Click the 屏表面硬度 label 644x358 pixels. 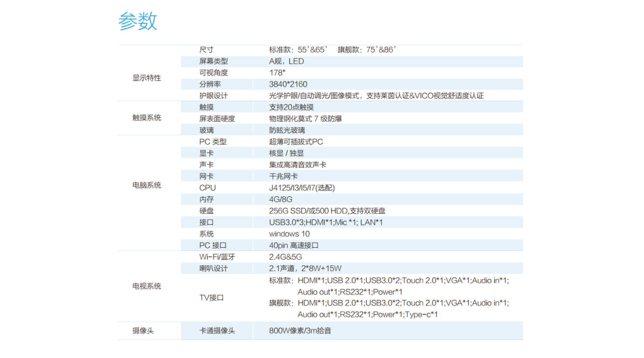(x=217, y=119)
